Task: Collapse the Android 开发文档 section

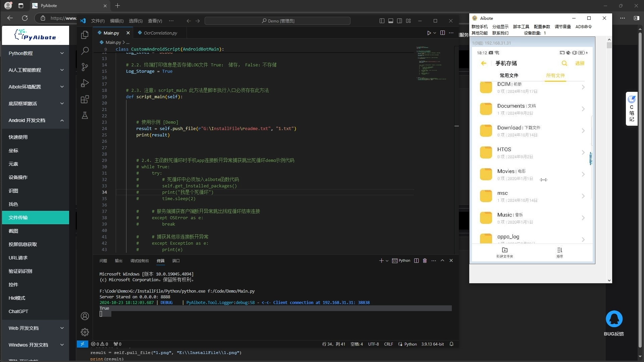Action: (x=36, y=120)
